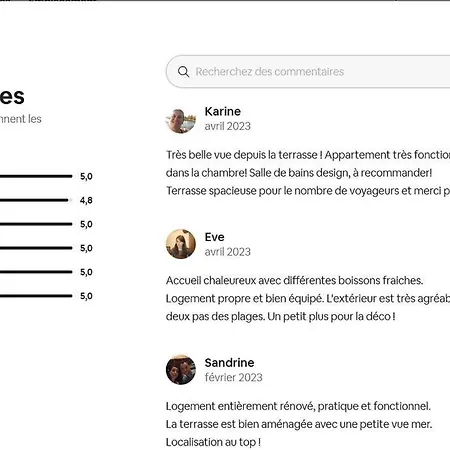Viewport: 450px width, 450px height.
Task: Open Sandrine's profile photo
Action: pos(181,370)
